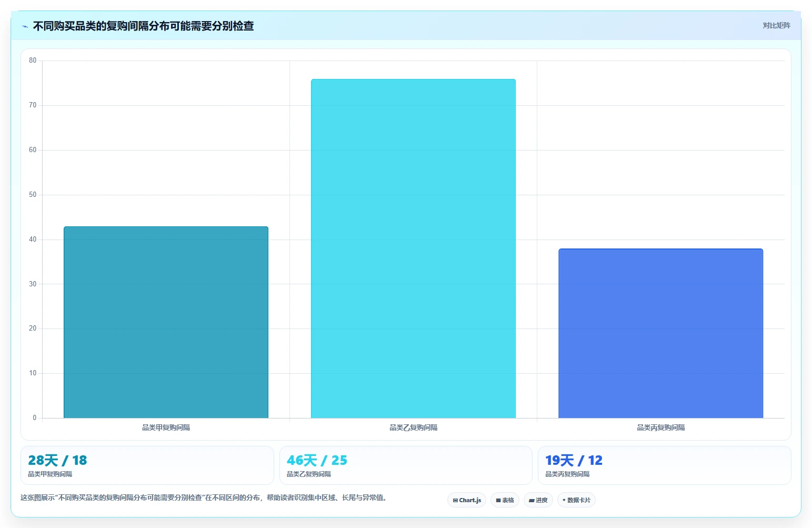This screenshot has width=812, height=528.
Task: Click the 品类丙复购间隔 caption under 19天
Action: 567,474
